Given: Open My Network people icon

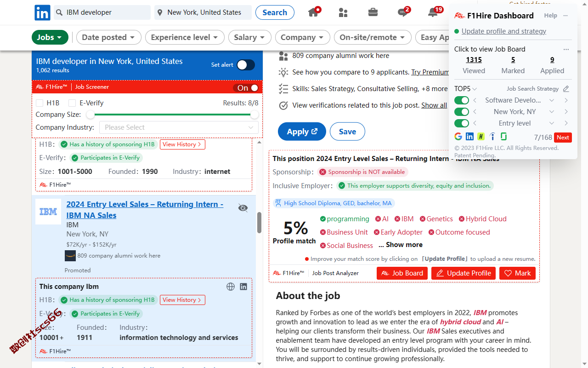Looking at the screenshot, I should tap(343, 12).
